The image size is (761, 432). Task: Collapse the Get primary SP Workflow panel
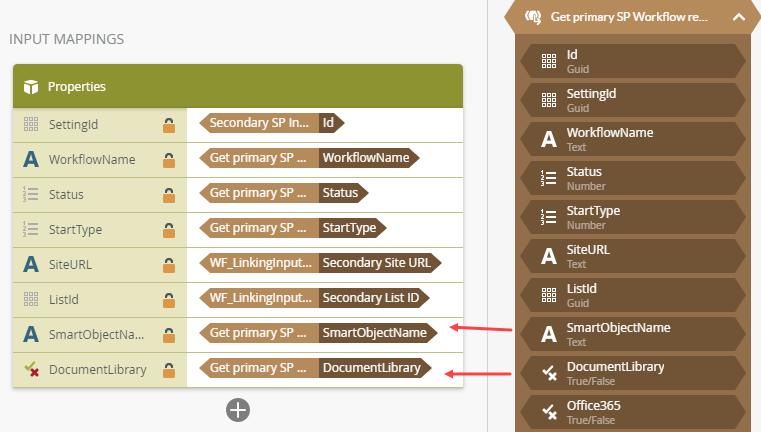click(x=738, y=17)
